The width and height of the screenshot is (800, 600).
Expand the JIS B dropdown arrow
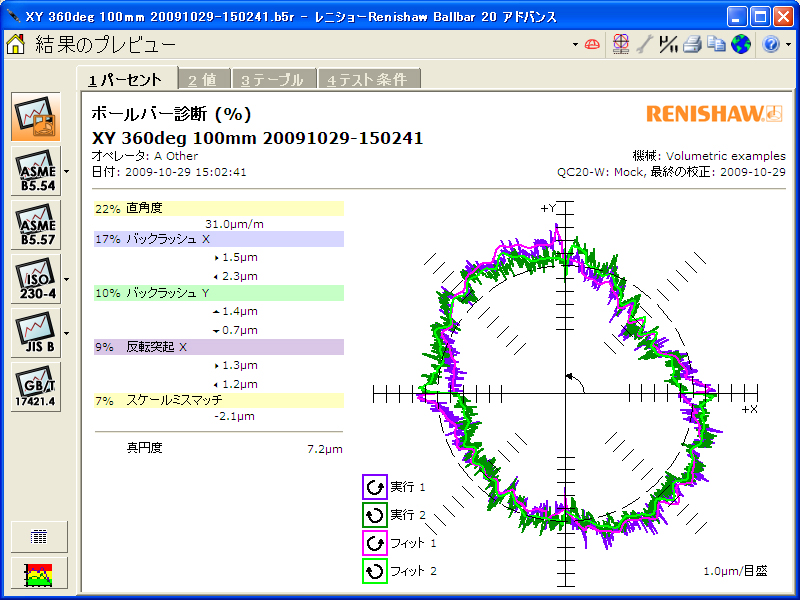[66, 333]
